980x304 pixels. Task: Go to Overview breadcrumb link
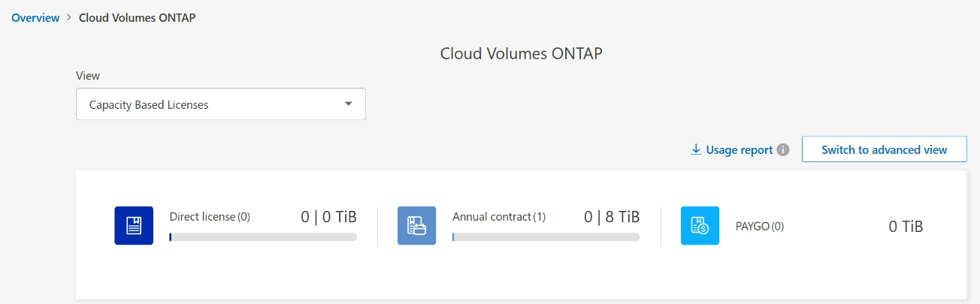point(35,17)
